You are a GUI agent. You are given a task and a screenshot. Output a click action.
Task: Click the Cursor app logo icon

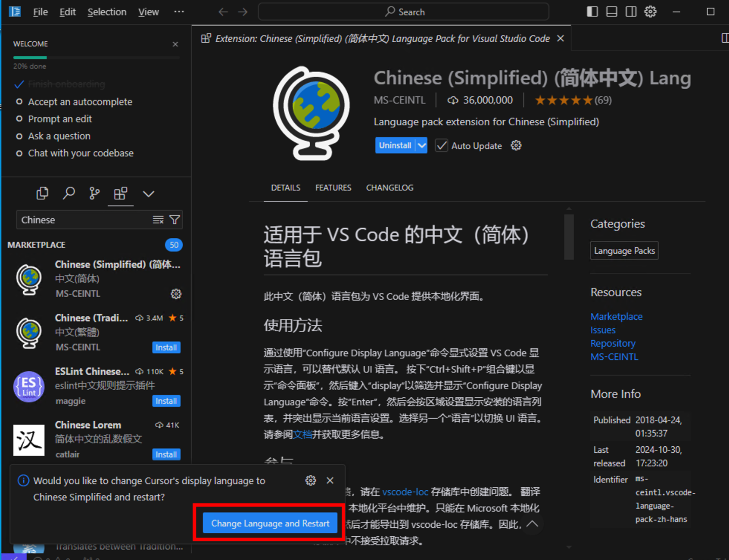15,12
